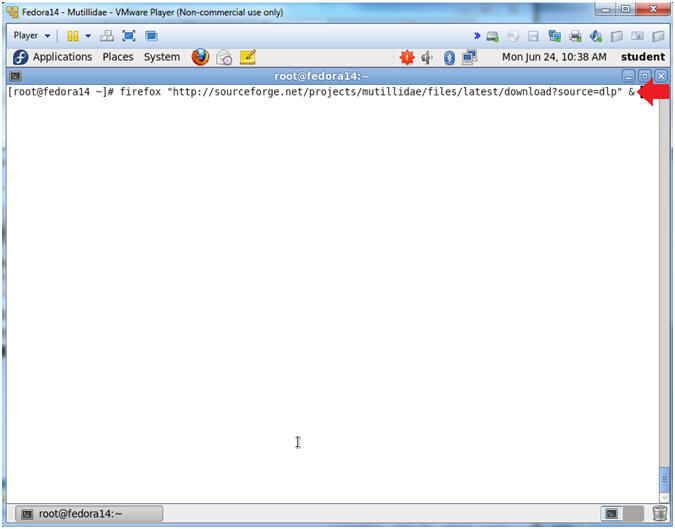Screen dimensions: 675x529
Task: Open the note-taking launcher icon
Action: pos(248,57)
